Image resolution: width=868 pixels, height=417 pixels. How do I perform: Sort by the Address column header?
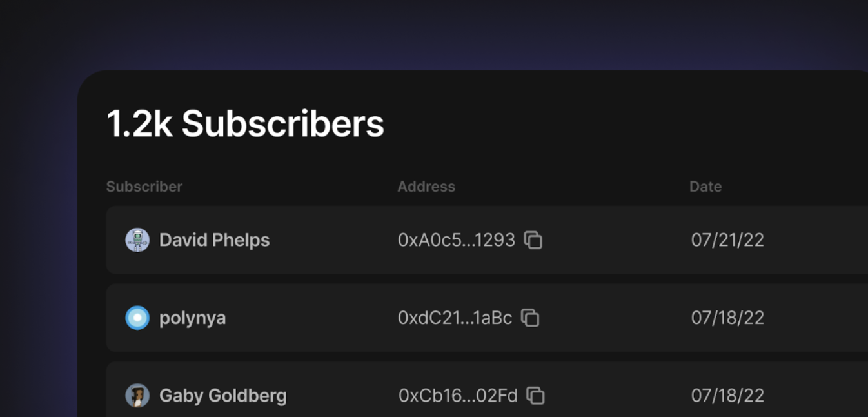pyautogui.click(x=426, y=187)
